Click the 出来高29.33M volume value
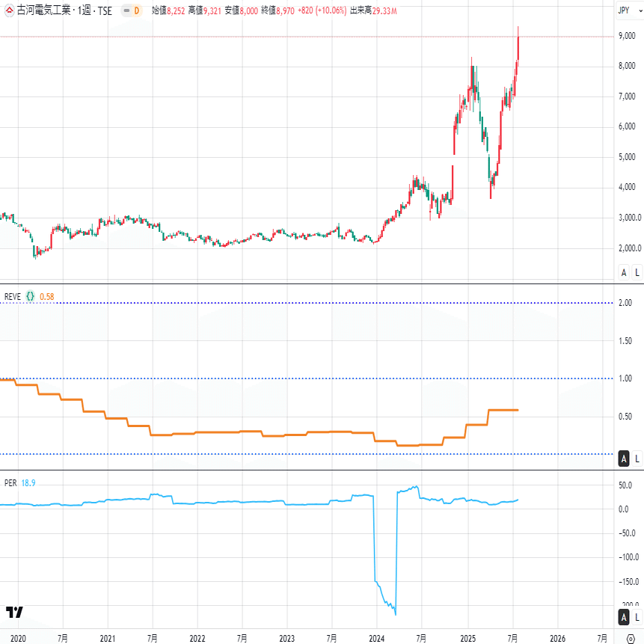This screenshot has width=644, height=644. (x=373, y=10)
